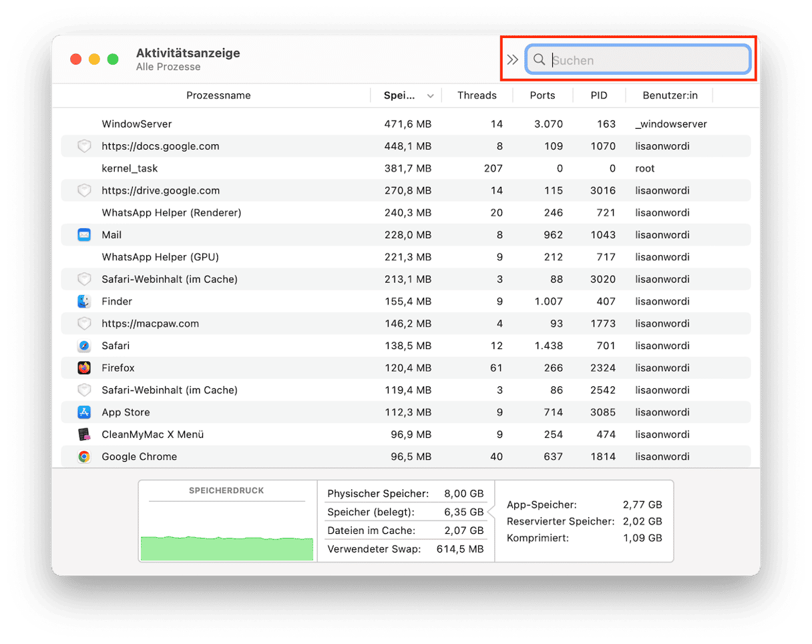Click the Google Chrome icon
Viewport: 812px width, 644px height.
84,456
